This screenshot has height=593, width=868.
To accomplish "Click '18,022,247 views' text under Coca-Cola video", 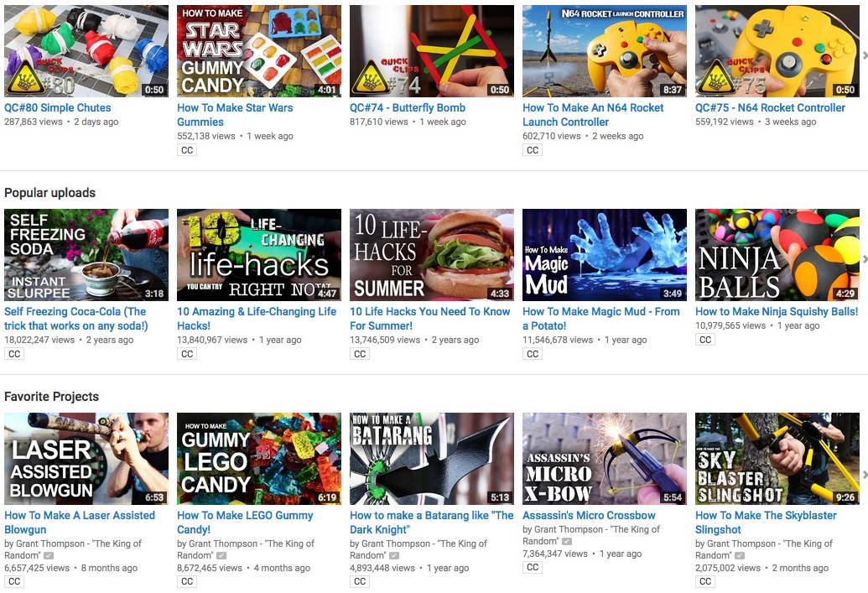I will (x=39, y=340).
